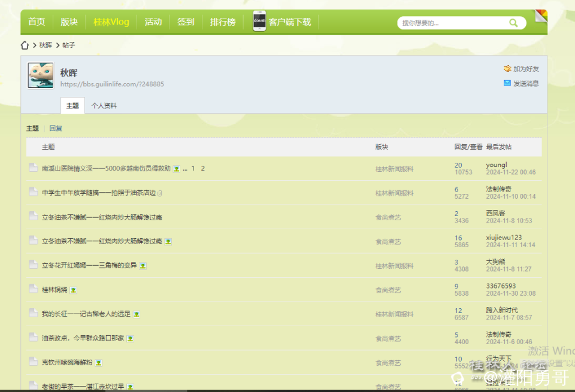The height and width of the screenshot is (392, 575).
Task: Click the send message envelope icon
Action: 507,83
